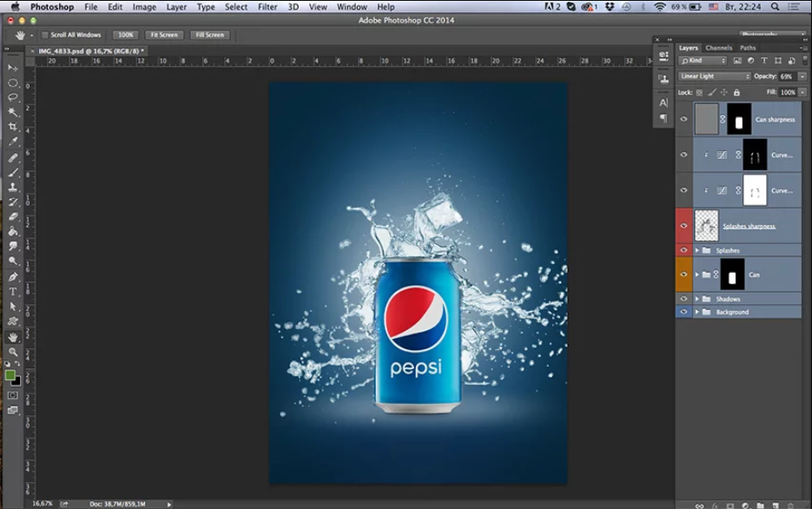The image size is (812, 509).
Task: Select the Healing Brush tool
Action: pos(13,158)
